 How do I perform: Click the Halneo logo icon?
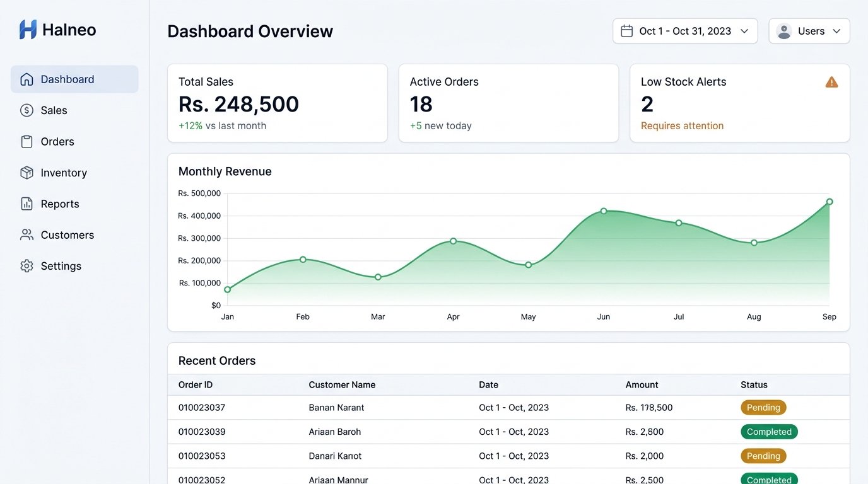pos(28,30)
